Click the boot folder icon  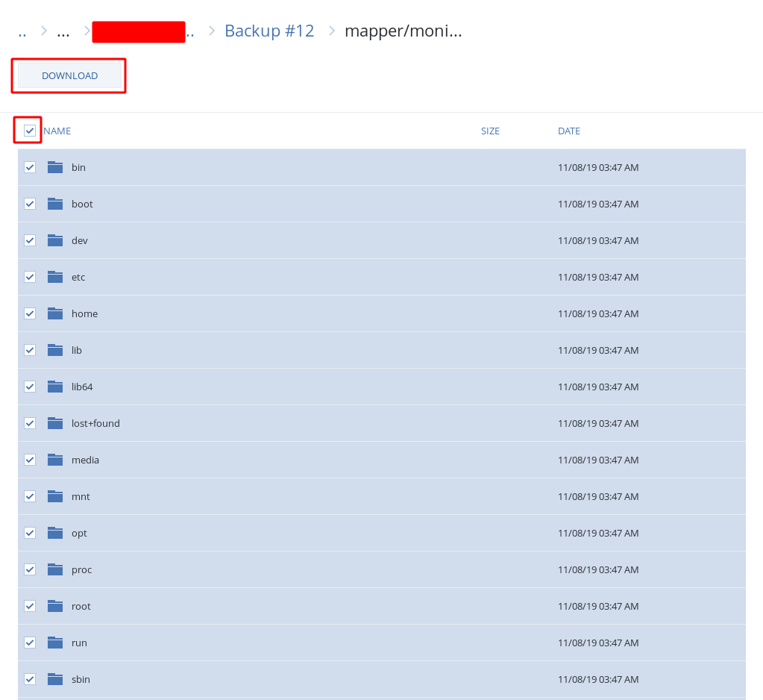coord(55,204)
